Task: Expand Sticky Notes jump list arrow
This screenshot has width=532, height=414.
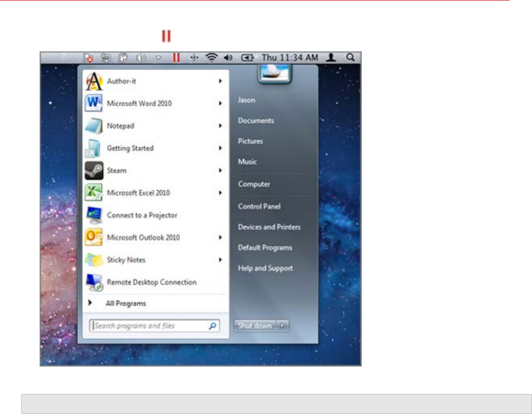Action: 220,260
